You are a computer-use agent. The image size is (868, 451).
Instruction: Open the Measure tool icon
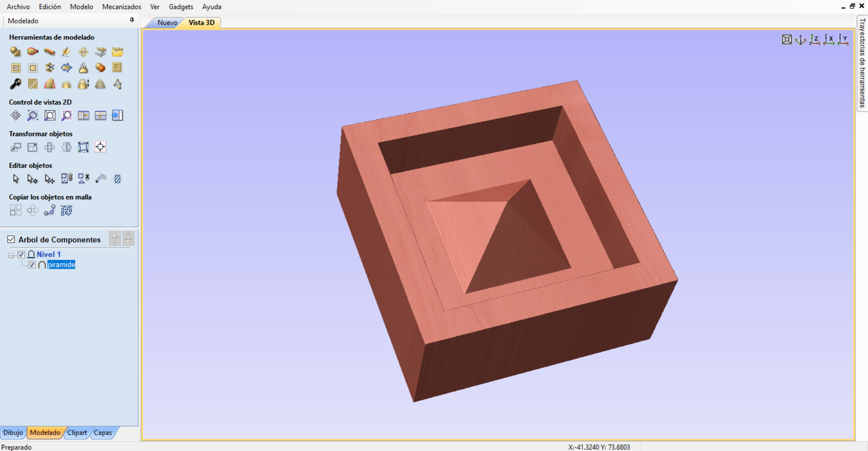[100, 179]
